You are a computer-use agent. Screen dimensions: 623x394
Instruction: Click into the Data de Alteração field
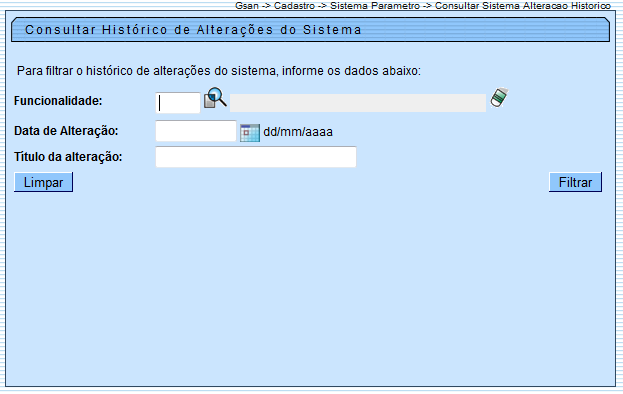coord(196,131)
